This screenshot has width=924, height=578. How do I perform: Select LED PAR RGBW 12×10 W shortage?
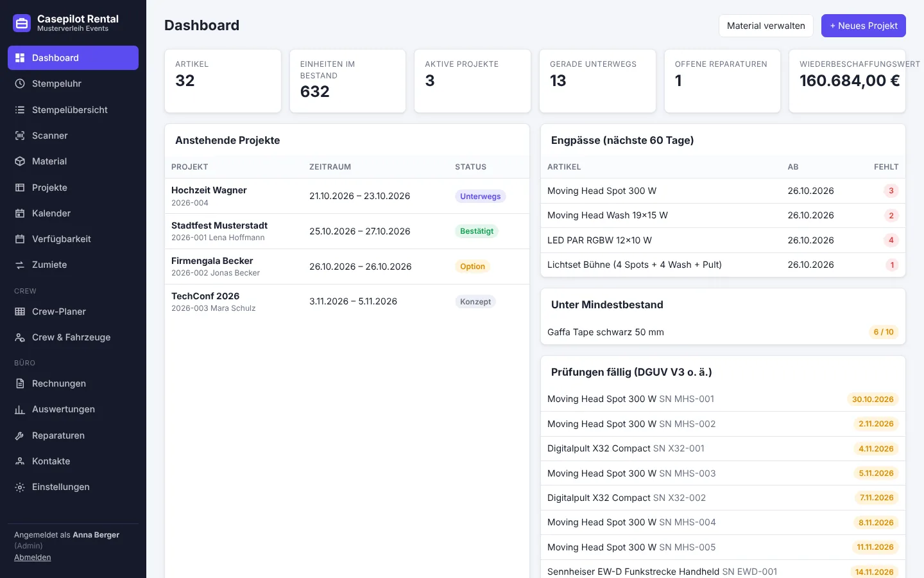click(723, 240)
